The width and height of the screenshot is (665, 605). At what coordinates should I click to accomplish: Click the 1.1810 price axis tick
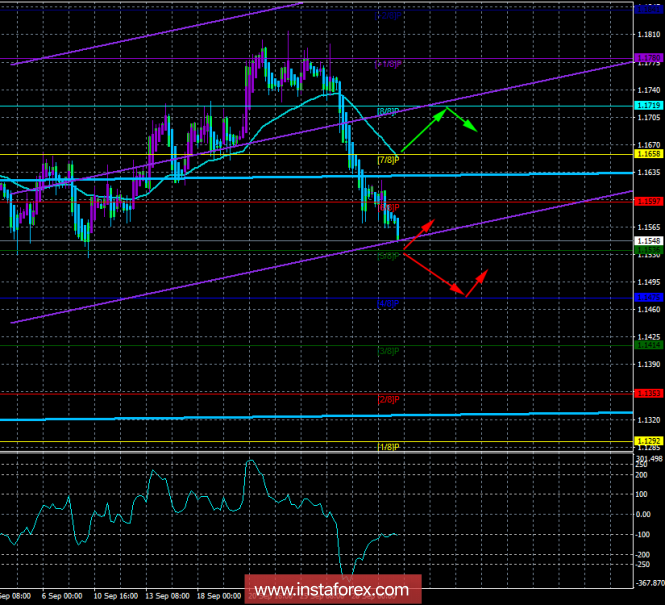pyautogui.click(x=649, y=35)
